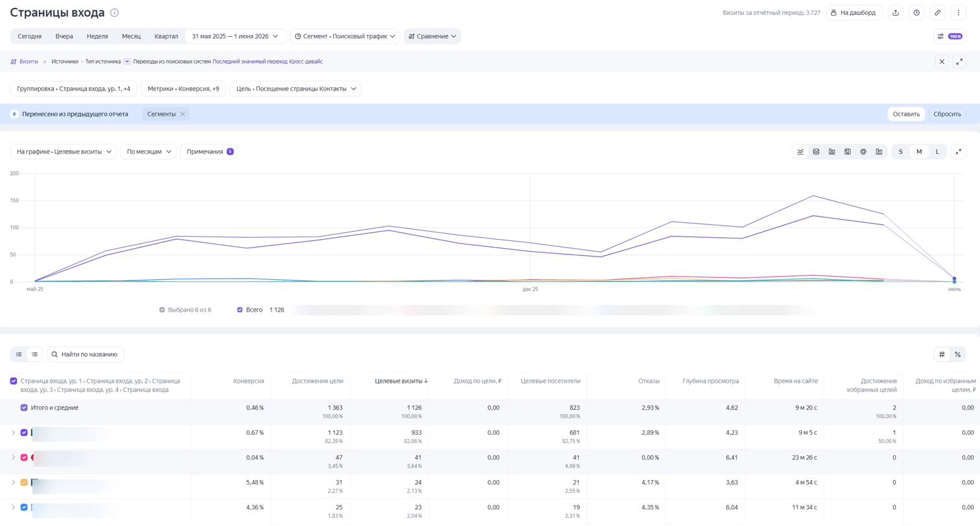Click the 'На дашборд' button
This screenshot has width=980, height=526.
pyautogui.click(x=854, y=13)
